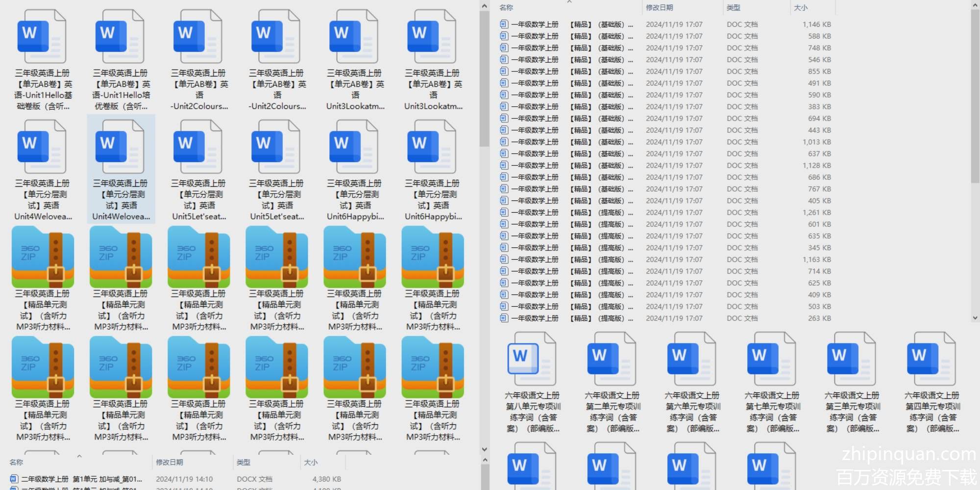Screen dimensions: 980x490
Task: Click the DOCX 文档 type cell
Action: [x=254, y=479]
